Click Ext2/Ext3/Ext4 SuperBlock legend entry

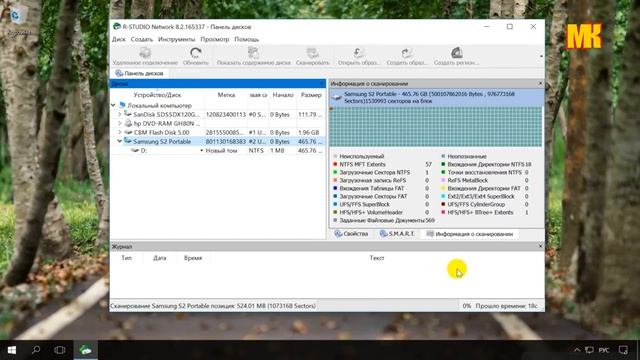[481, 196]
